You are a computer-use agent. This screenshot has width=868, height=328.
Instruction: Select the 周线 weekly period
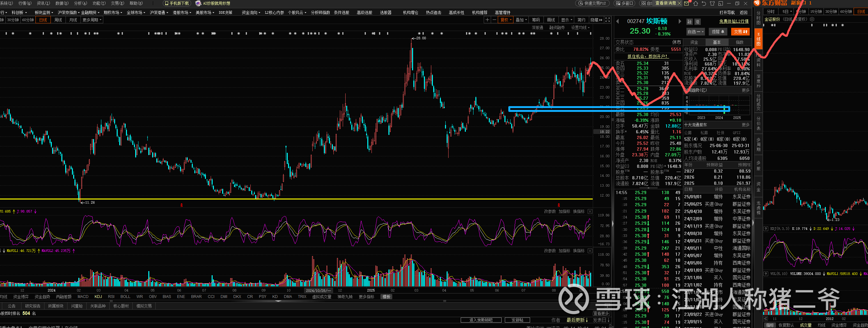(x=58, y=20)
